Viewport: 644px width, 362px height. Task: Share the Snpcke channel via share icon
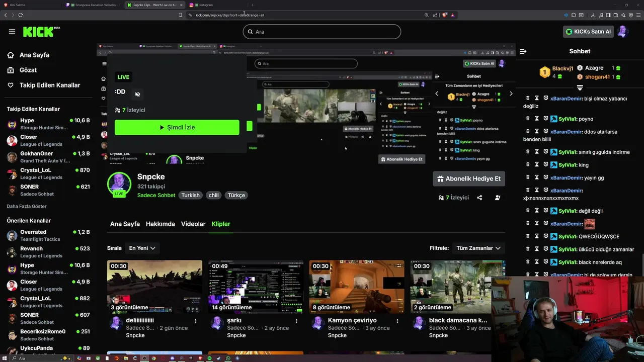tap(479, 198)
